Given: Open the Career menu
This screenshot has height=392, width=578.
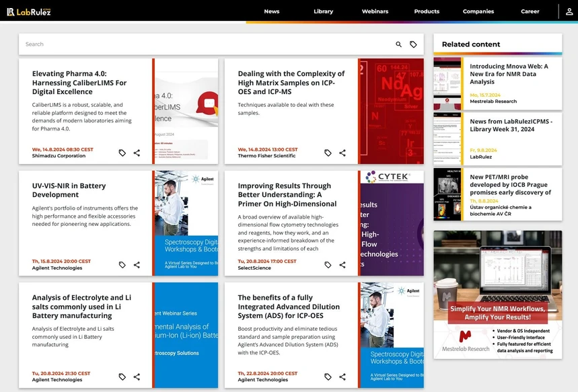Looking at the screenshot, I should (530, 11).
